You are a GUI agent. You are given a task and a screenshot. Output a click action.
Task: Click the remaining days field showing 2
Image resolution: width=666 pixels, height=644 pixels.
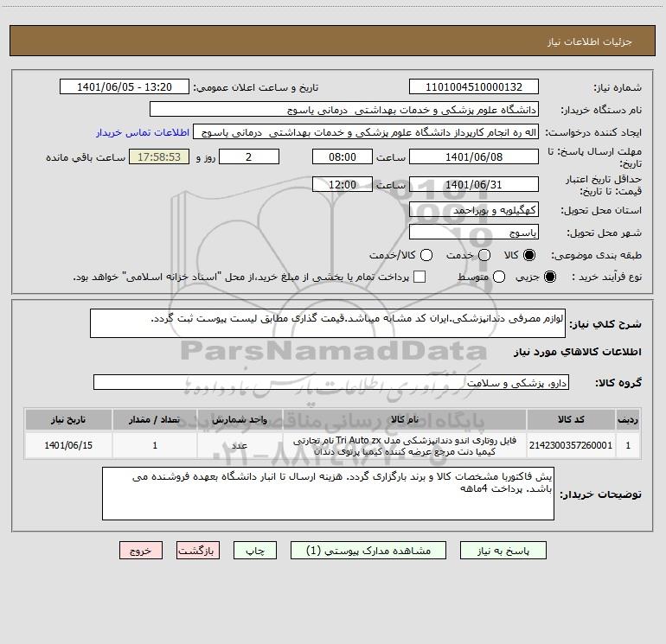pos(249,156)
